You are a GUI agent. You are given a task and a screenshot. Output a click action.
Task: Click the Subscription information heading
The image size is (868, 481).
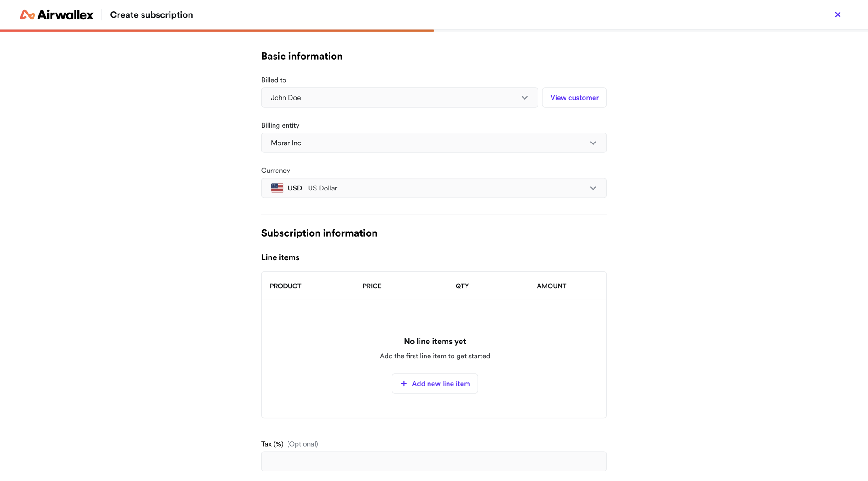[x=319, y=233]
